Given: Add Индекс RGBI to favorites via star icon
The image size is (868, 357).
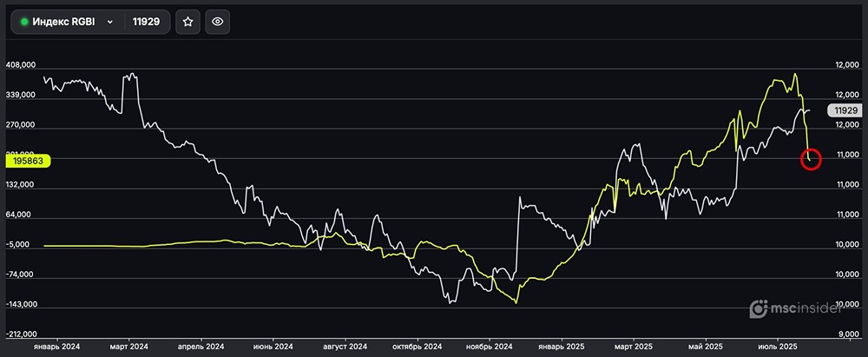Looking at the screenshot, I should [187, 22].
